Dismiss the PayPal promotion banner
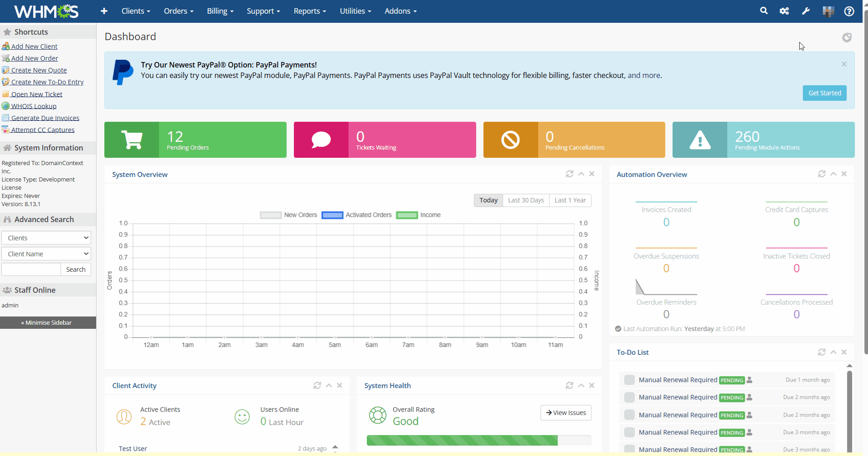The width and height of the screenshot is (868, 456). 844,64
